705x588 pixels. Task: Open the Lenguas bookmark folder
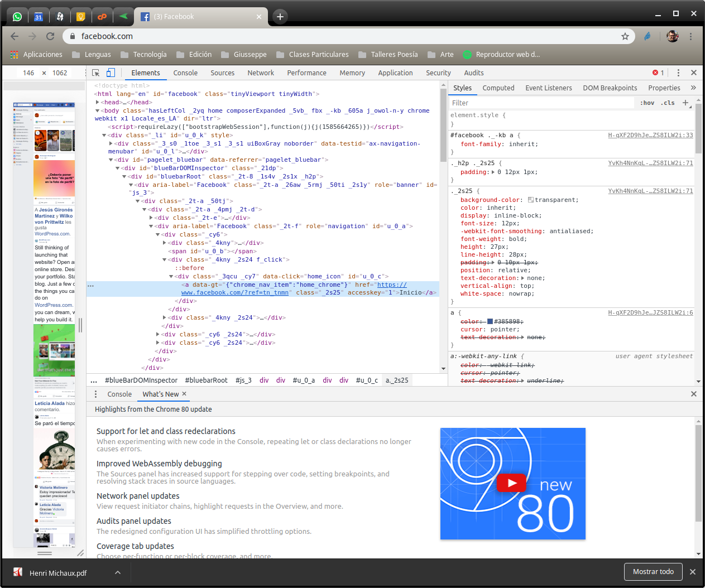[92, 55]
